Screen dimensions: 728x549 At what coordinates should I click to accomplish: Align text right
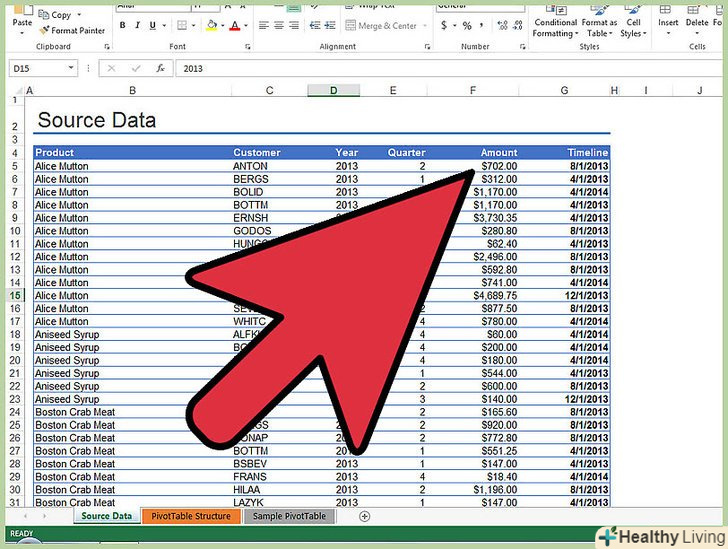tap(294, 26)
